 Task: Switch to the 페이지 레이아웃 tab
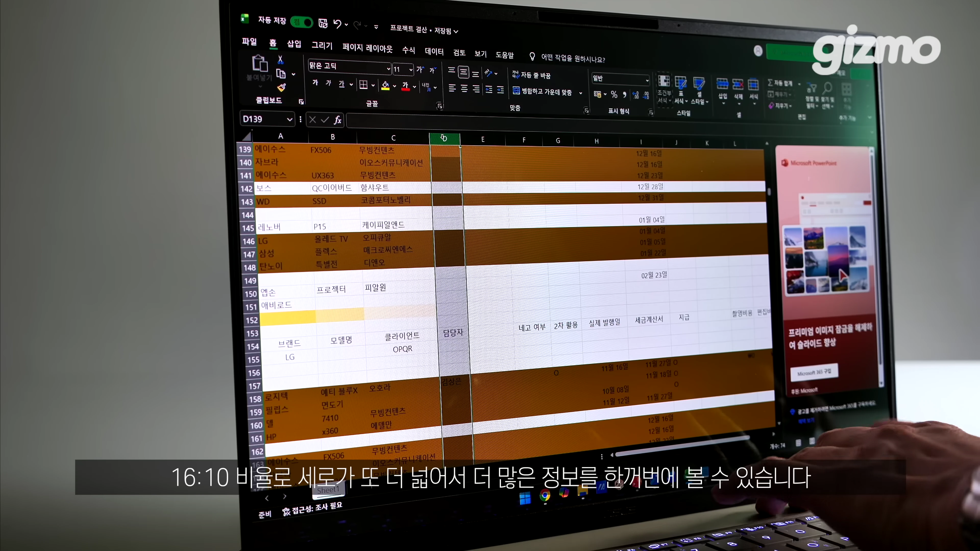[367, 48]
